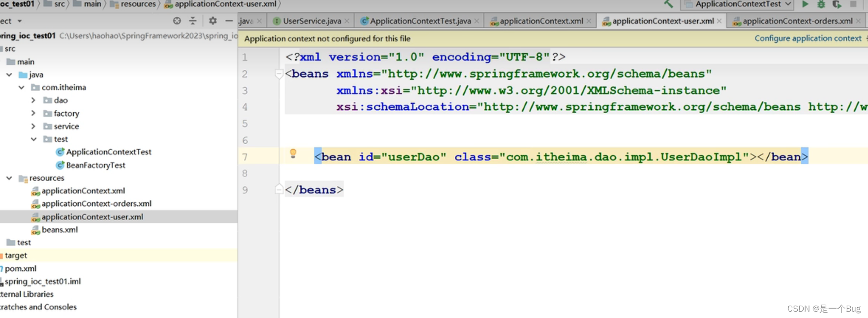The width and height of the screenshot is (868, 318).
Task: Click applicationContext-user.xml in the breadcrumb
Action: point(225,4)
